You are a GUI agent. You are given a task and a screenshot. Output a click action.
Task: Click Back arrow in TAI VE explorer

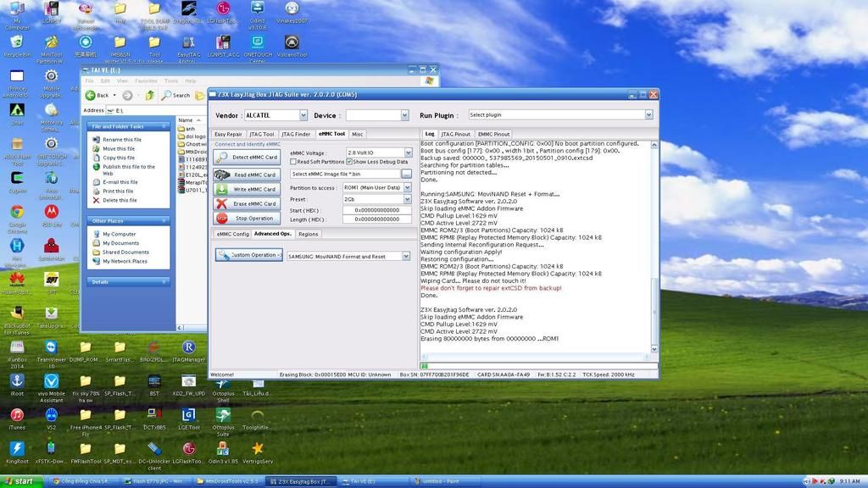(97, 95)
